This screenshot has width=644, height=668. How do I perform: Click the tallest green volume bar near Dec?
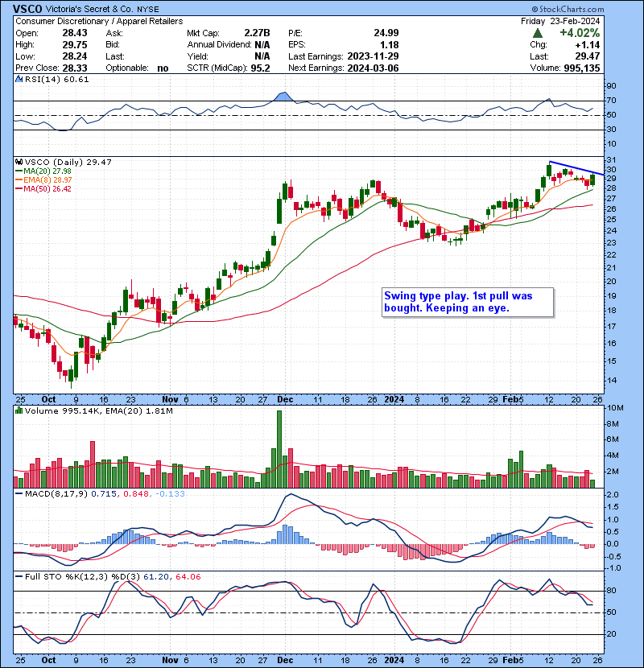tap(279, 449)
